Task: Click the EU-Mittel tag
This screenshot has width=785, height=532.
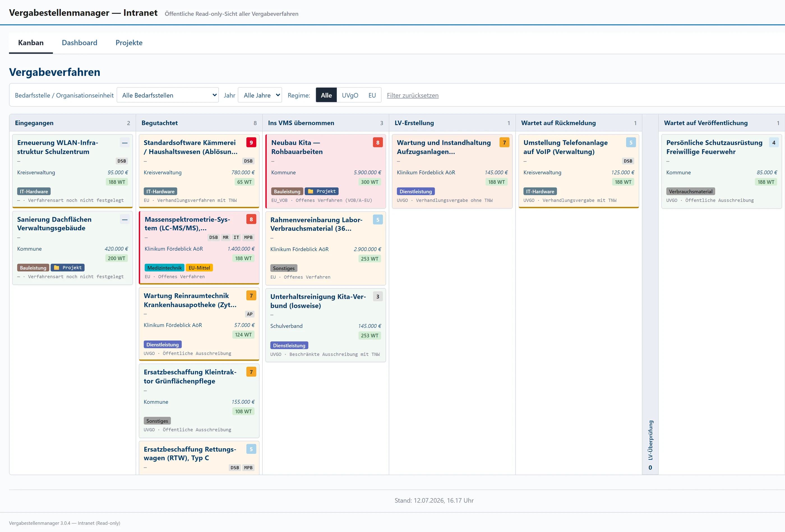Action: coord(199,268)
